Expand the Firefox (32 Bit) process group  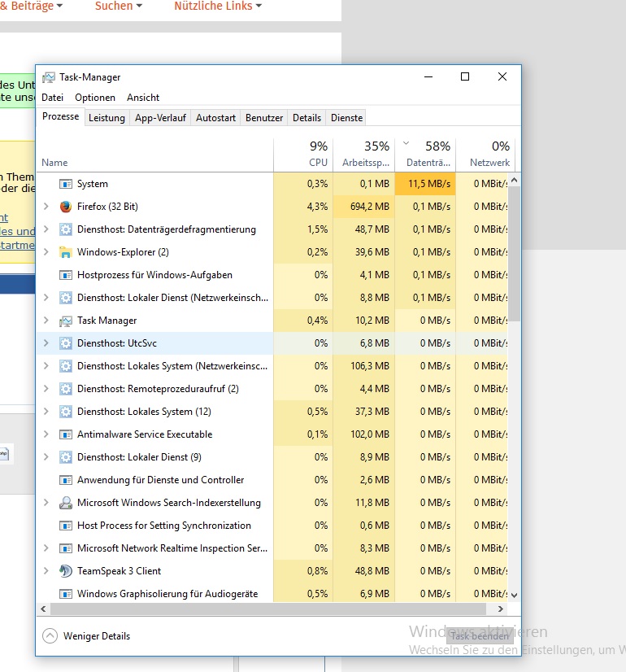(x=46, y=207)
